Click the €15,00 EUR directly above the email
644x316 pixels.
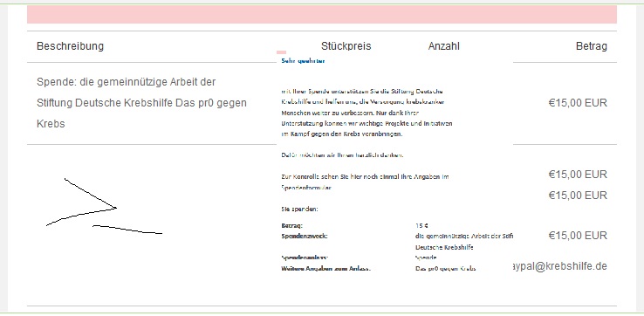578,236
